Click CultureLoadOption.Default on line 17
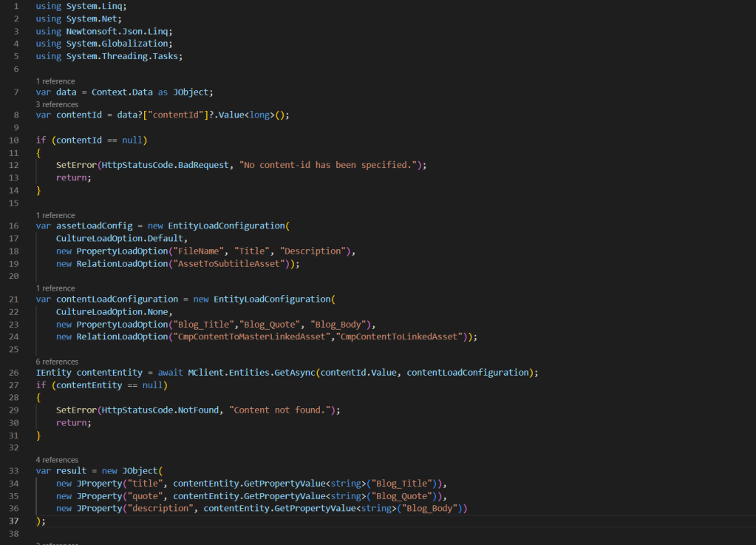 (x=122, y=239)
